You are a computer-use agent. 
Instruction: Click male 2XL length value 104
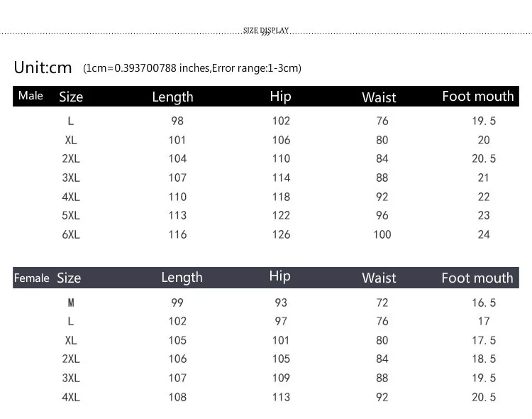point(178,158)
